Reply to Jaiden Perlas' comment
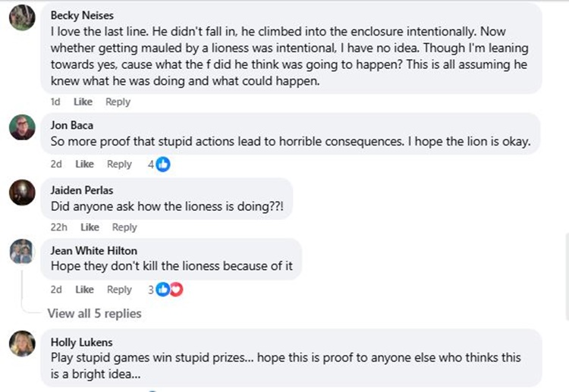The height and width of the screenshot is (392, 569). (x=124, y=227)
